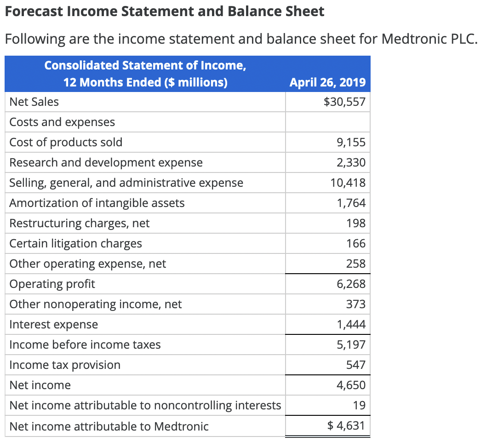Select the page title 'Forecast Income Statement and Balance Sheet'
492x448 pixels.
[x=163, y=11]
